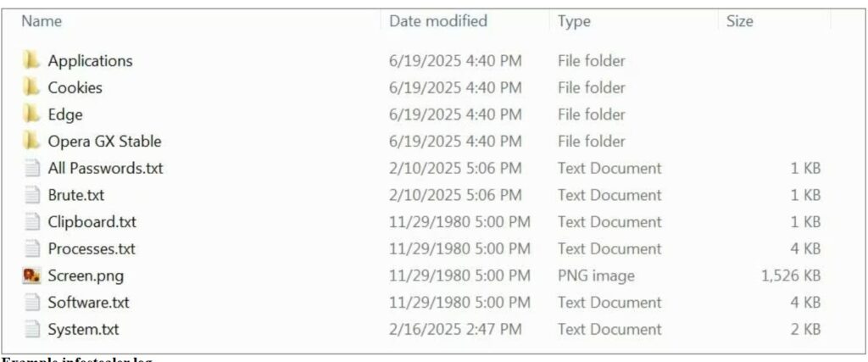Sort files by Name column header
The width and height of the screenshot is (868, 362).
[42, 21]
